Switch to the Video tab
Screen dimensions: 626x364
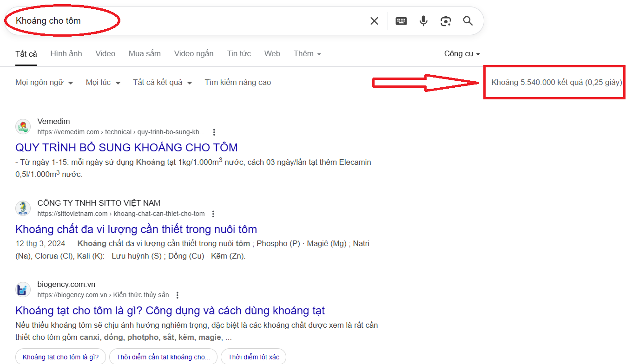tap(105, 54)
